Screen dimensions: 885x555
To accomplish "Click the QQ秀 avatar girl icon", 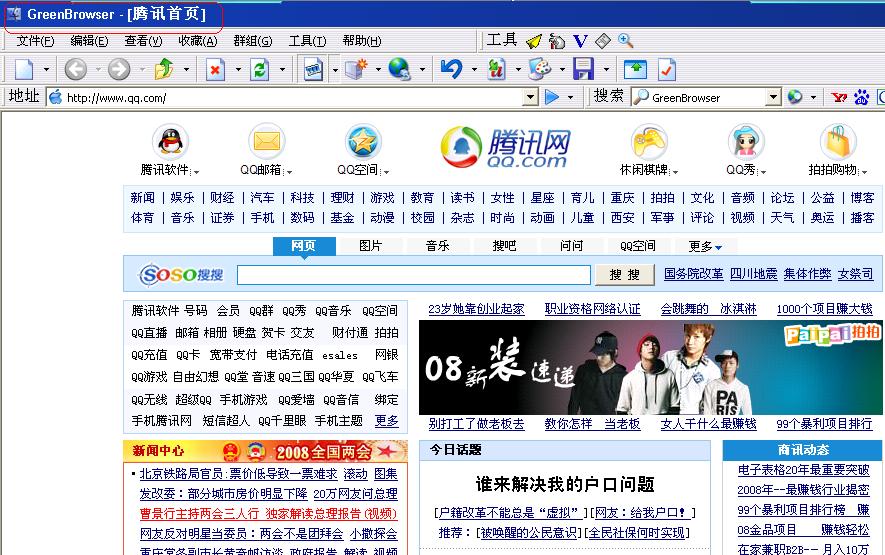I will (x=746, y=142).
